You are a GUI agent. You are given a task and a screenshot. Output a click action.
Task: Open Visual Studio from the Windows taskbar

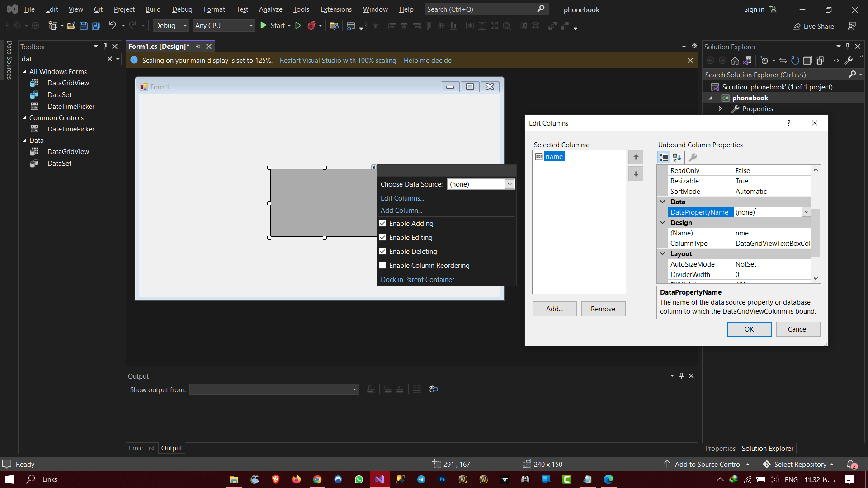[380, 479]
